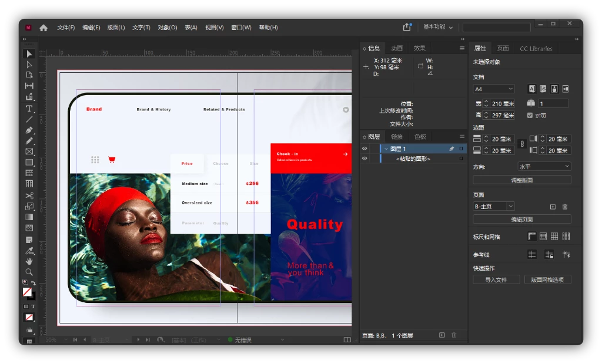The height and width of the screenshot is (364, 602).
Task: Switch to the 色板 swatches tab
Action: (x=420, y=137)
